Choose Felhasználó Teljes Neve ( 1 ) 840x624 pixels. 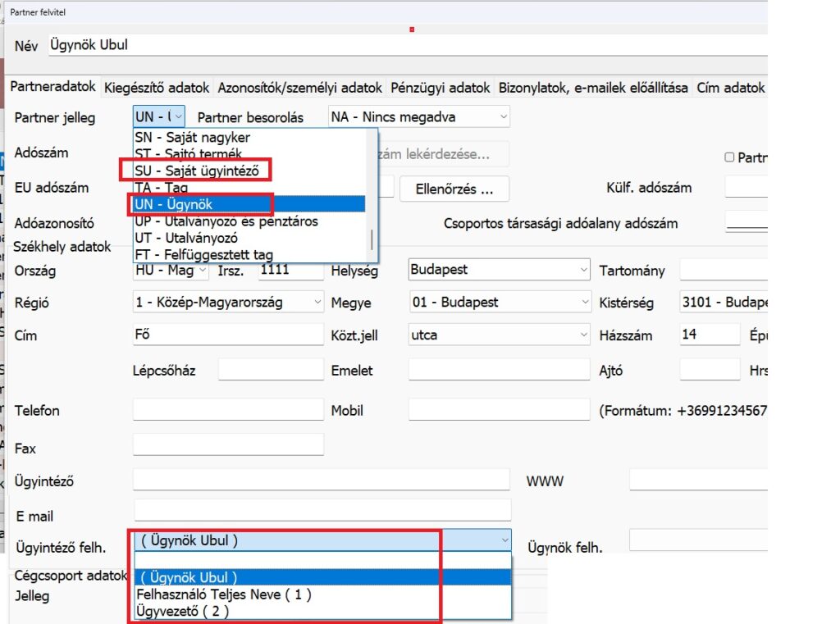tap(323, 594)
